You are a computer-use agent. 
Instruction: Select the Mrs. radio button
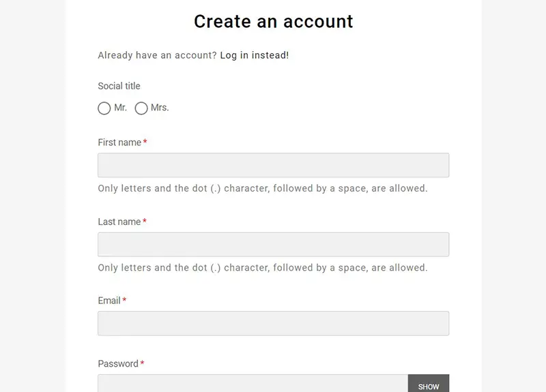[141, 108]
